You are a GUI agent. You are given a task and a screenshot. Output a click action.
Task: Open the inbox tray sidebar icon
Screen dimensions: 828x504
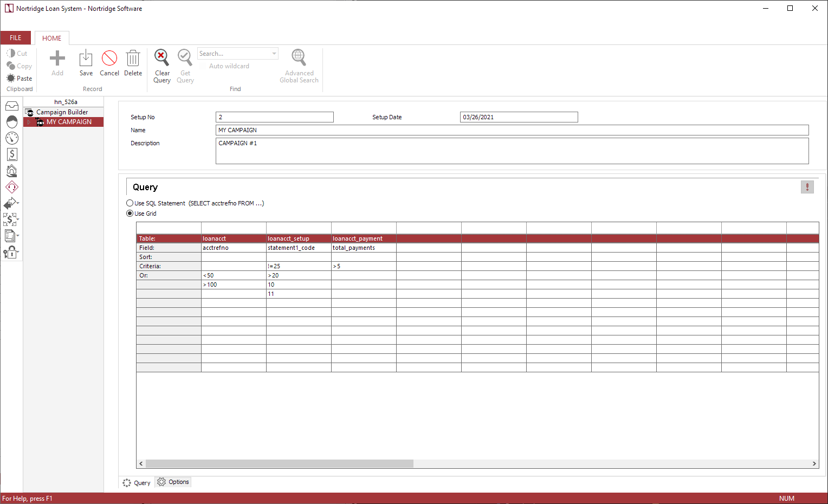coord(11,106)
